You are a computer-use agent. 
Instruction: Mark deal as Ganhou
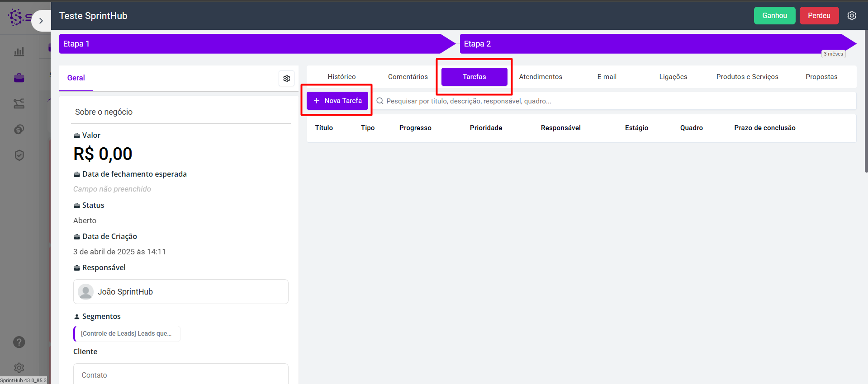coord(774,16)
